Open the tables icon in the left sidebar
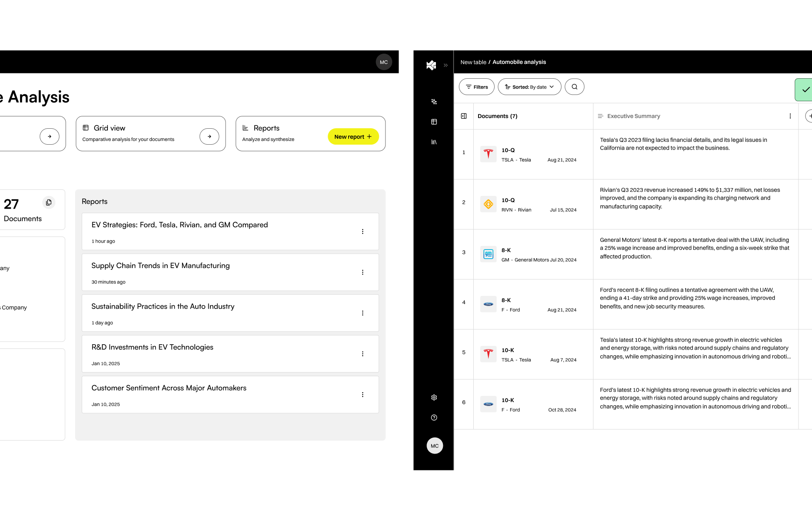812x520 pixels. [x=434, y=122]
